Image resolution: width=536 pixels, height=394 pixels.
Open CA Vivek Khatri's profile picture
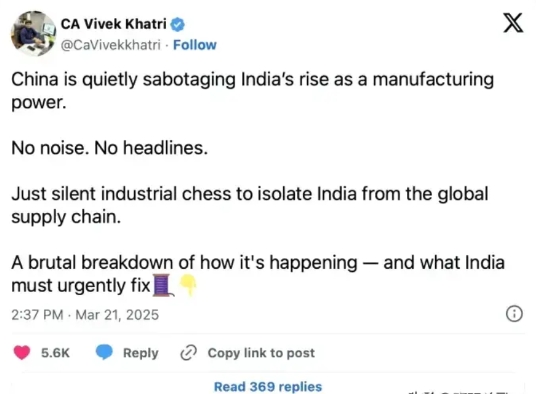coord(33,33)
